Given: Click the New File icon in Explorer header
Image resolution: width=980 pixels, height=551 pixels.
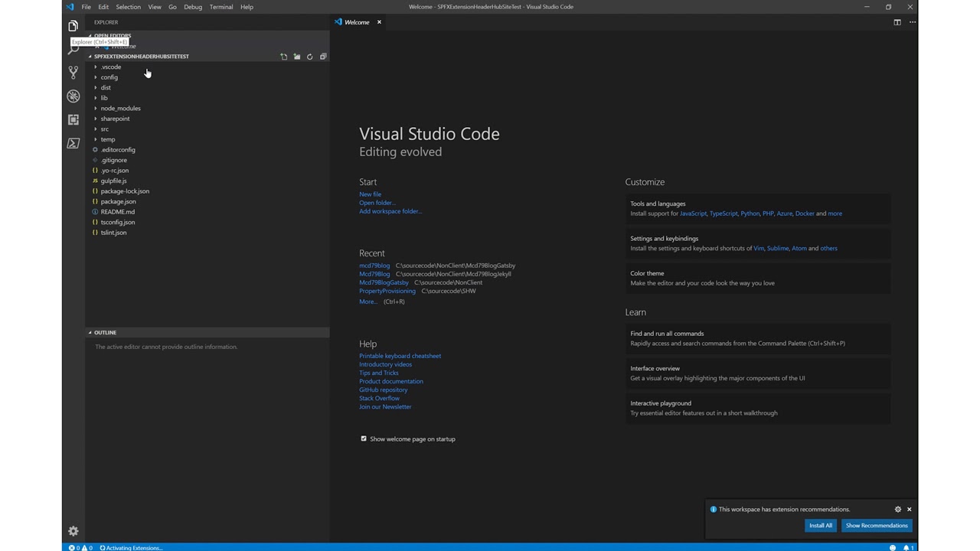Looking at the screenshot, I should point(284,57).
